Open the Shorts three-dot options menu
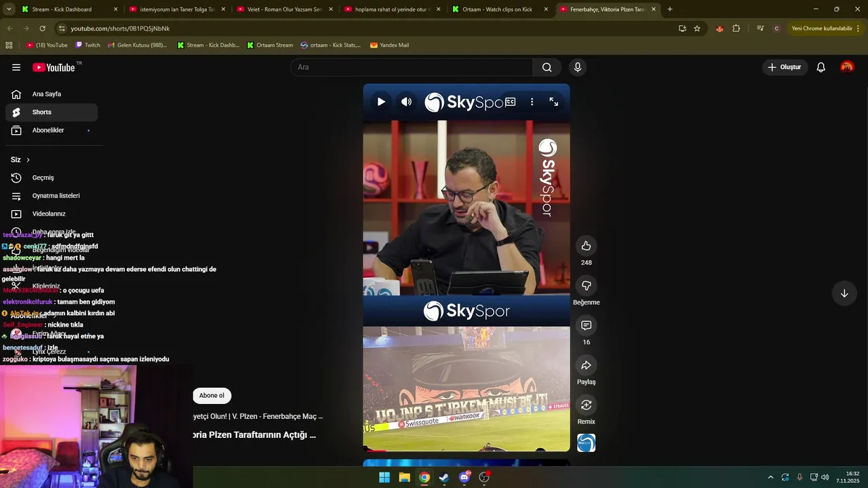This screenshot has width=868, height=488. click(532, 102)
